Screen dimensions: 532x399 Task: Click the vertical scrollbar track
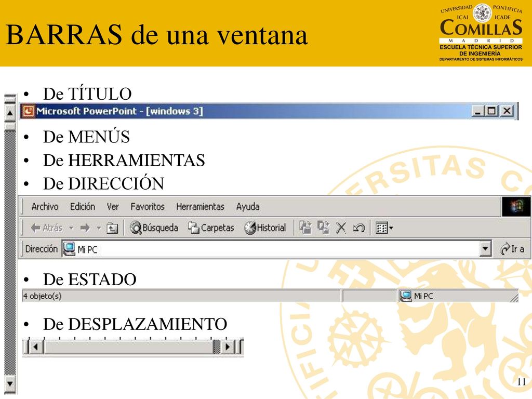[10, 253]
